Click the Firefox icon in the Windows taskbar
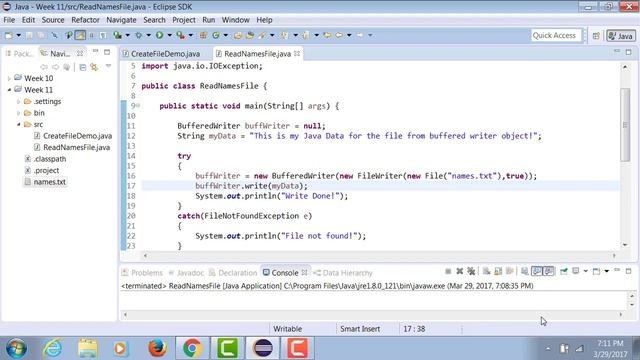This screenshot has width=640, height=360. point(157,348)
